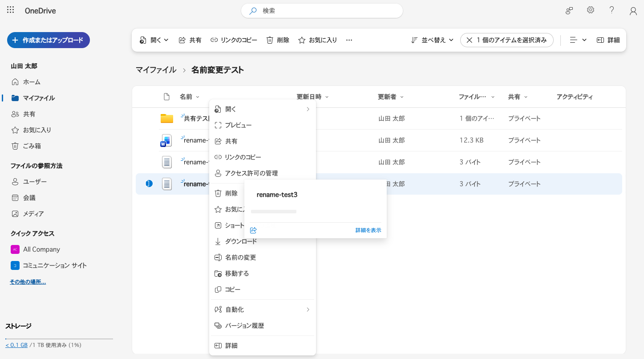644x359 pixels.
Task: Open the 並べ替え sort dropdown
Action: 432,40
